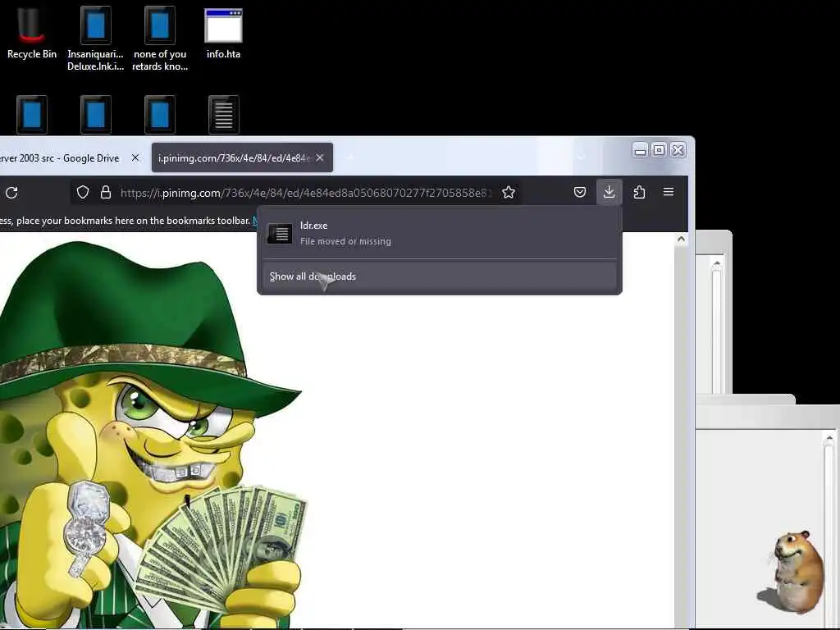
Task: Click the ldr.exe file icon in downloads
Action: click(x=280, y=234)
